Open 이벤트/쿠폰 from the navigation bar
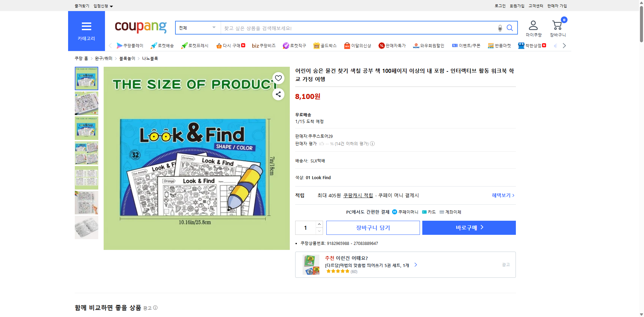644x317 pixels. coord(466,46)
